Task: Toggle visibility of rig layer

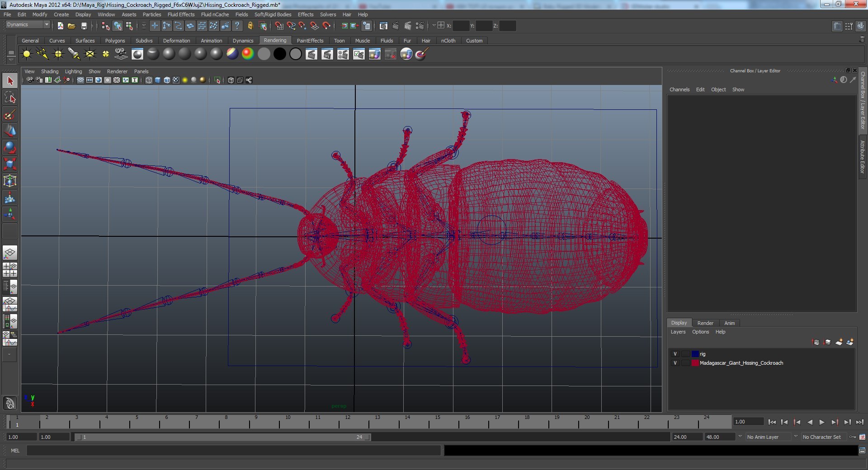Action: click(x=675, y=354)
